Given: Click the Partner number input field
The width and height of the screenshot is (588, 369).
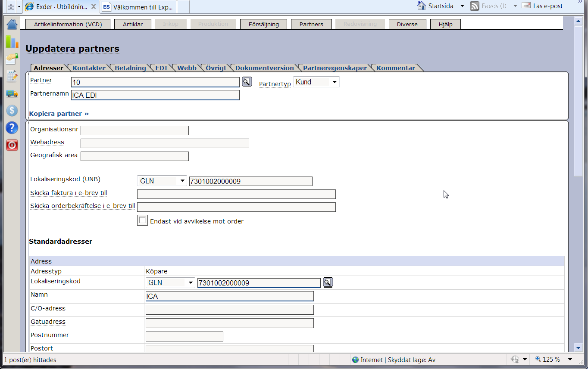Looking at the screenshot, I should point(155,82).
